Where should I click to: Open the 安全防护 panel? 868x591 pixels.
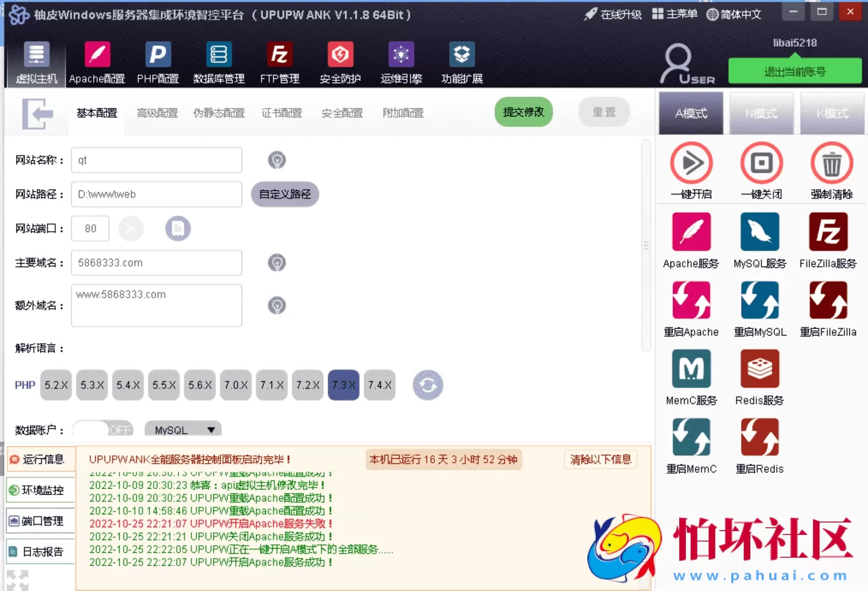340,62
